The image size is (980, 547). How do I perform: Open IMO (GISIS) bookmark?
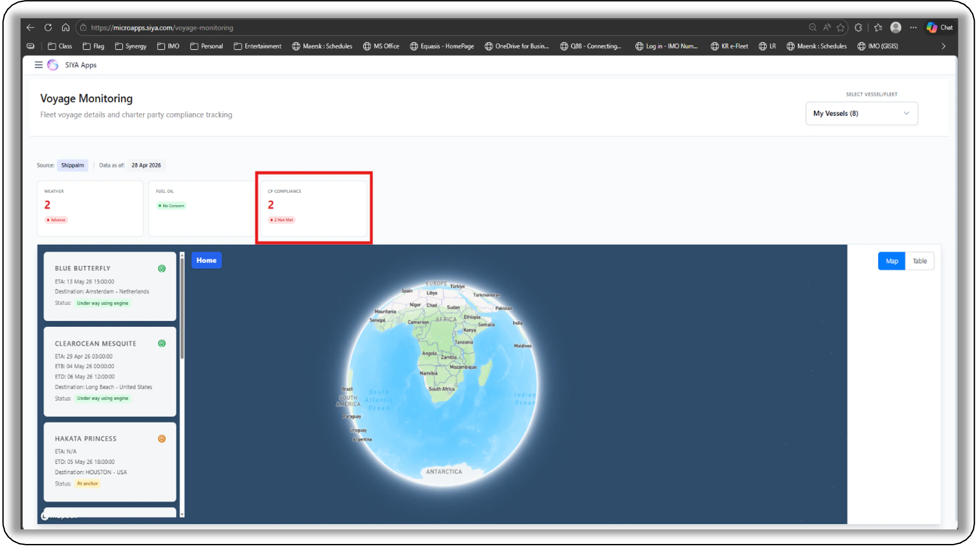coord(878,46)
